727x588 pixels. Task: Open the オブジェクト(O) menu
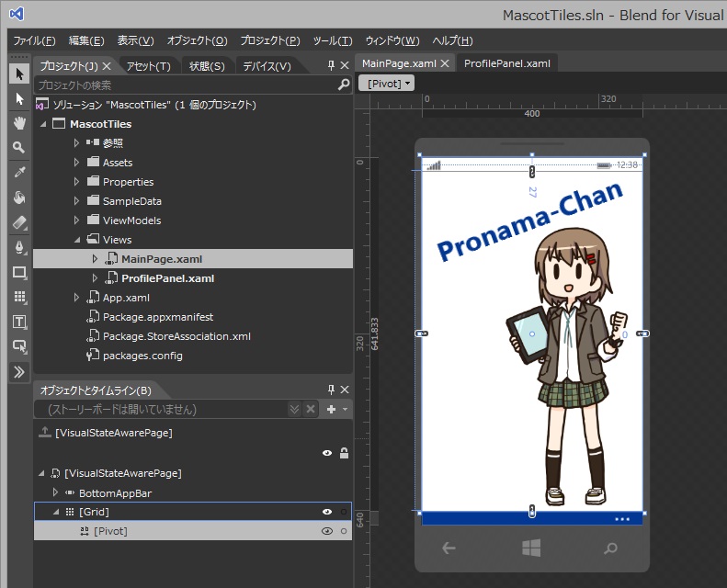point(197,40)
